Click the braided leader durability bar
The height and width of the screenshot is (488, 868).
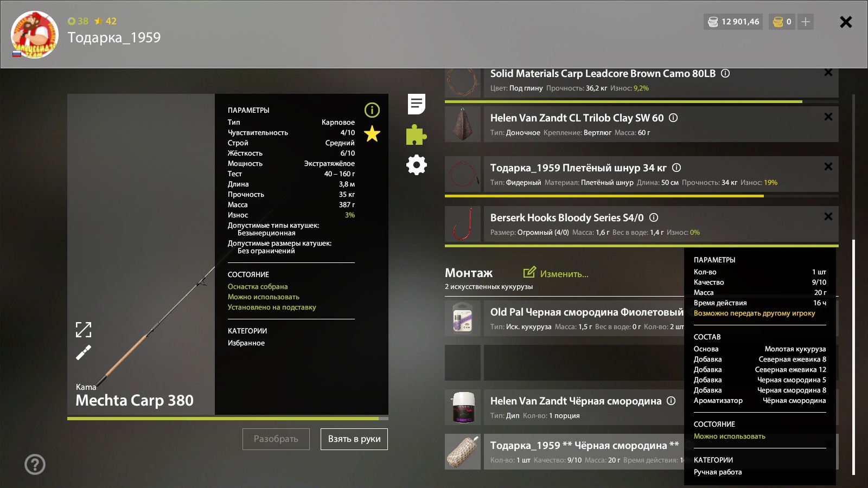click(x=642, y=196)
